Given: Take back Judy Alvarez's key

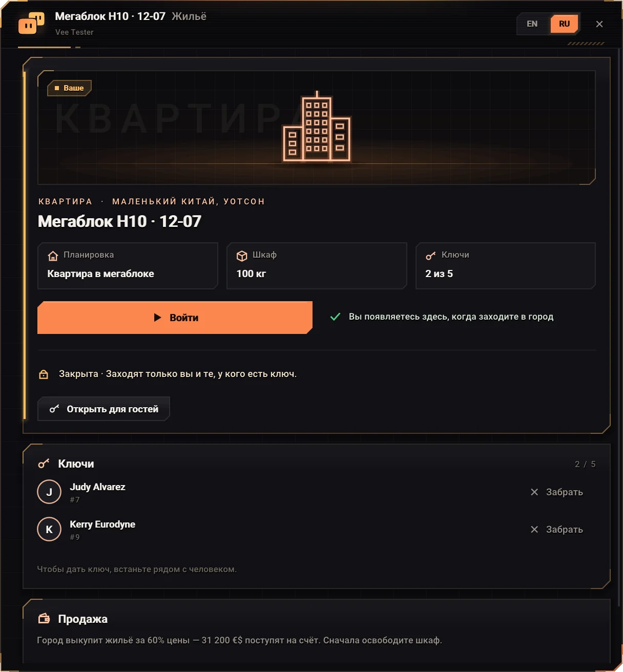Looking at the screenshot, I should [556, 492].
